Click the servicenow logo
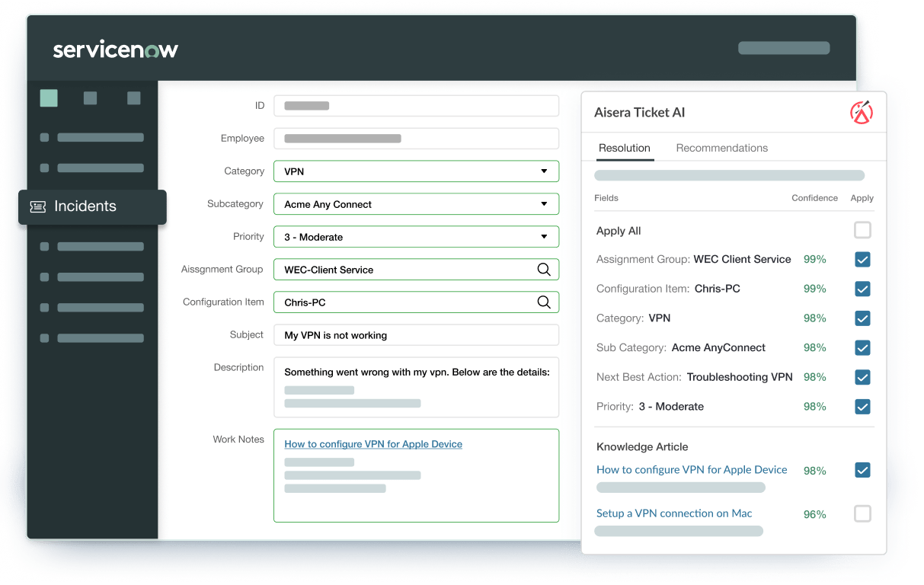This screenshot has width=924, height=585. [x=115, y=49]
